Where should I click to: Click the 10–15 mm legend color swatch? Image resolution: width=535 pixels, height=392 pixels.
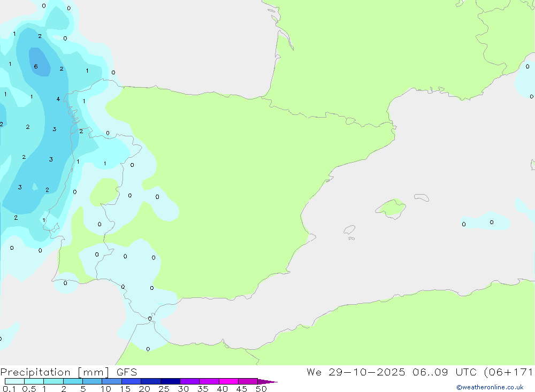(112, 381)
